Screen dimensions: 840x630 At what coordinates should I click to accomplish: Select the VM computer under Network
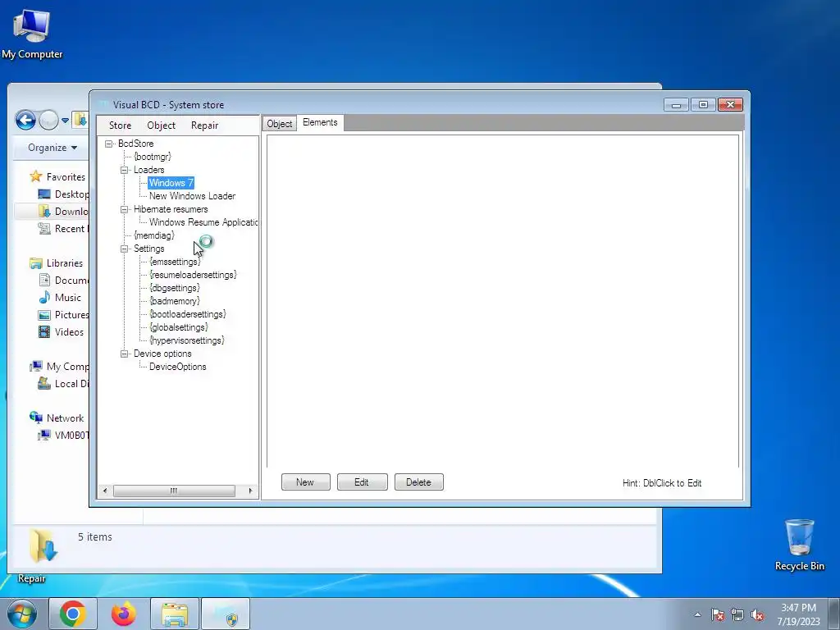(x=63, y=435)
